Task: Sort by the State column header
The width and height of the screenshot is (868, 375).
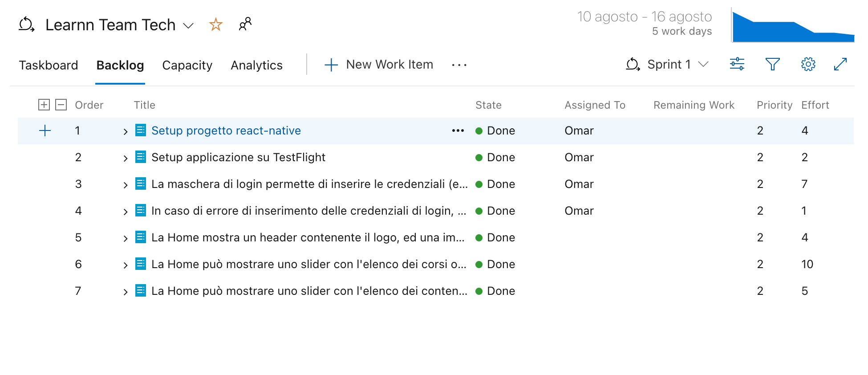Action: coord(488,105)
